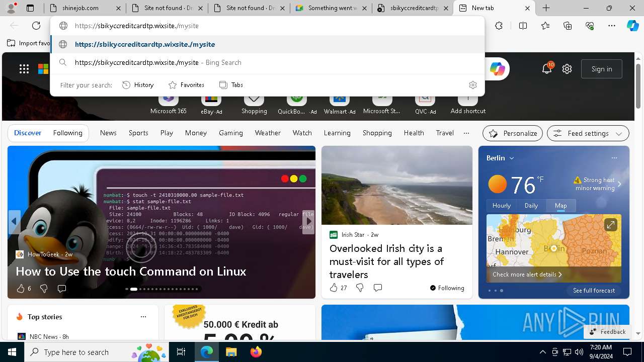644x362 pixels.
Task: Open Browser essentials heart icon
Action: 590,26
